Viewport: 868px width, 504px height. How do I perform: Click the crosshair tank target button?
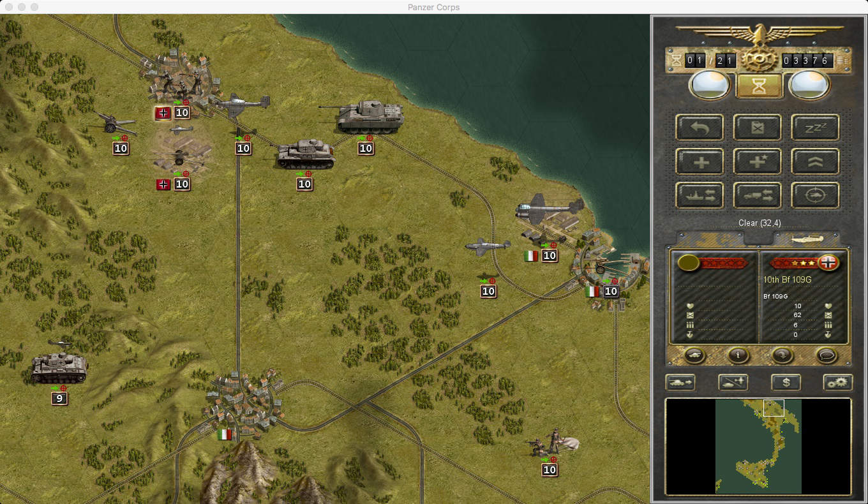[815, 196]
